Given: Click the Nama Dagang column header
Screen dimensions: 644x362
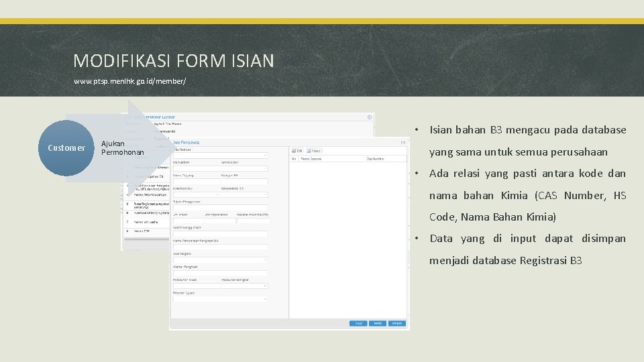Looking at the screenshot, I should [332, 159].
